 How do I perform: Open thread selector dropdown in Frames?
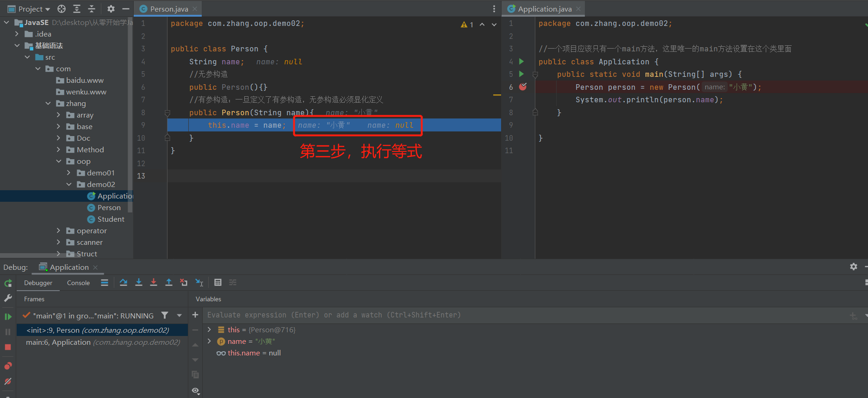(x=179, y=316)
